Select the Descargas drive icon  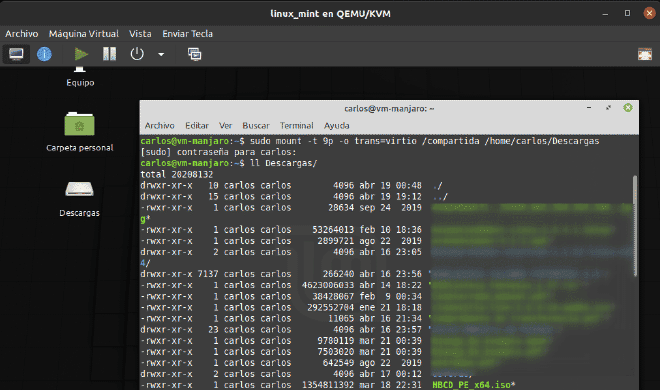pyautogui.click(x=79, y=189)
